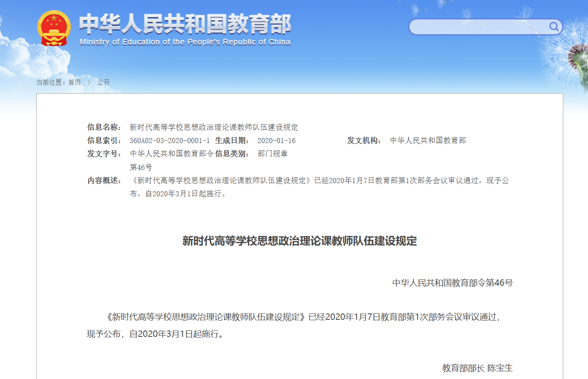Click the 生成日期 label
The height and width of the screenshot is (379, 588).
[x=232, y=141]
